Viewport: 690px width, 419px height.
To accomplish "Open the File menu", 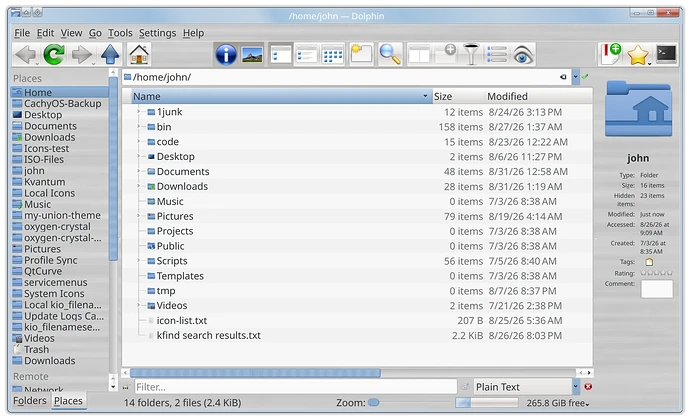I will pos(22,33).
